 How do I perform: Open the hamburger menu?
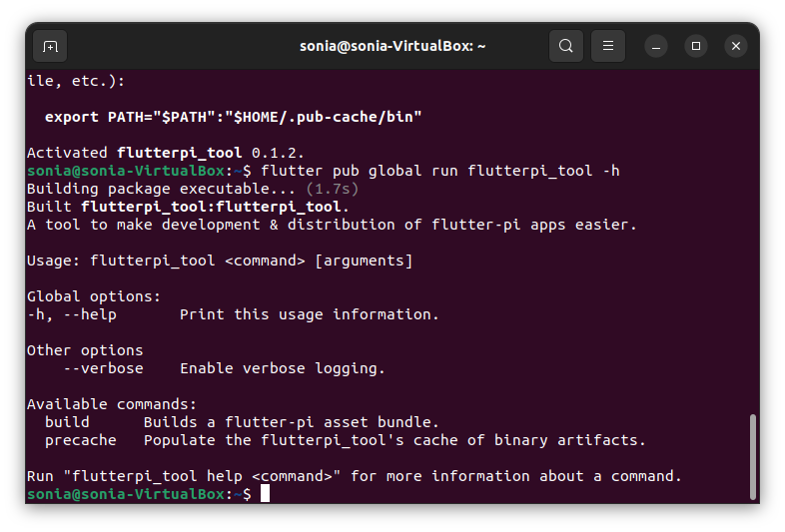click(608, 46)
